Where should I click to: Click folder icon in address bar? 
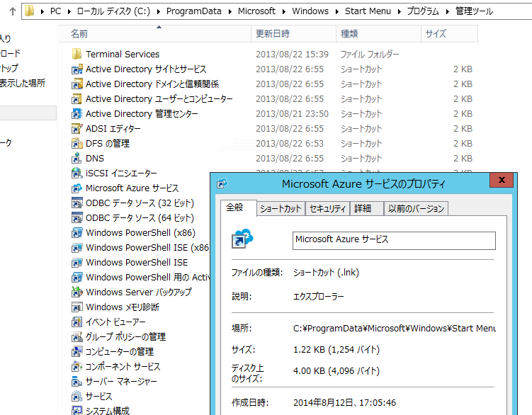point(29,11)
